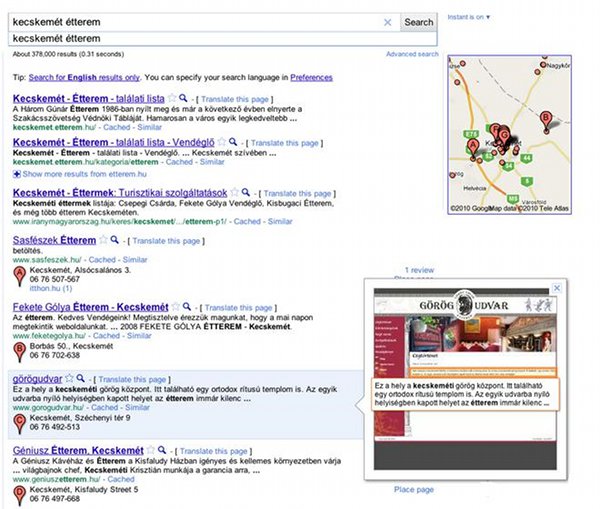Translate the görögudvar page
The width and height of the screenshot is (600, 509).
(x=132, y=379)
